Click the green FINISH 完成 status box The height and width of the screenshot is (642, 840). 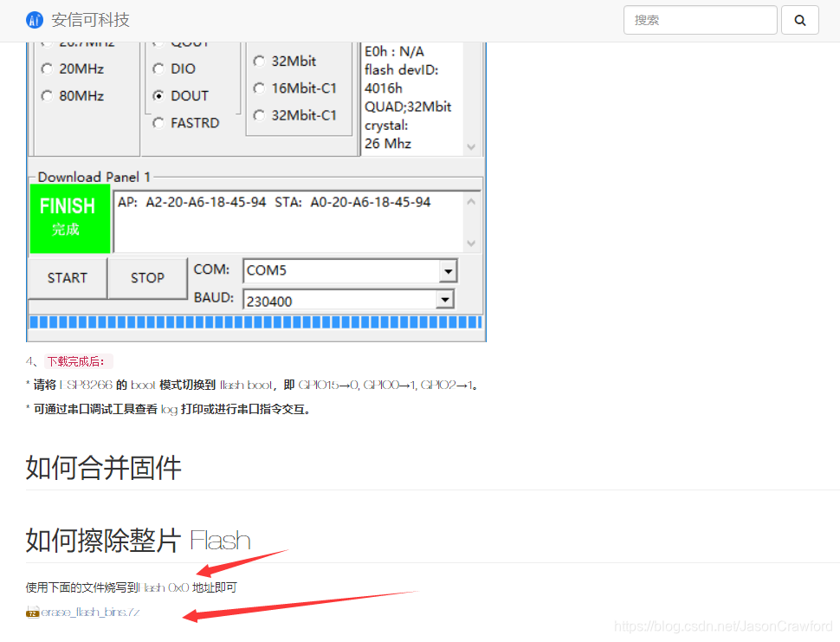click(x=70, y=218)
